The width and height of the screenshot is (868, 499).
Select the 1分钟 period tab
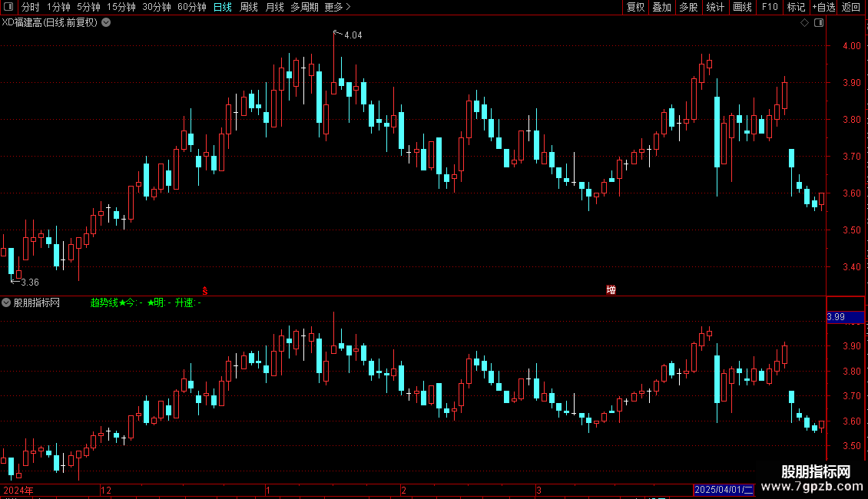point(58,7)
